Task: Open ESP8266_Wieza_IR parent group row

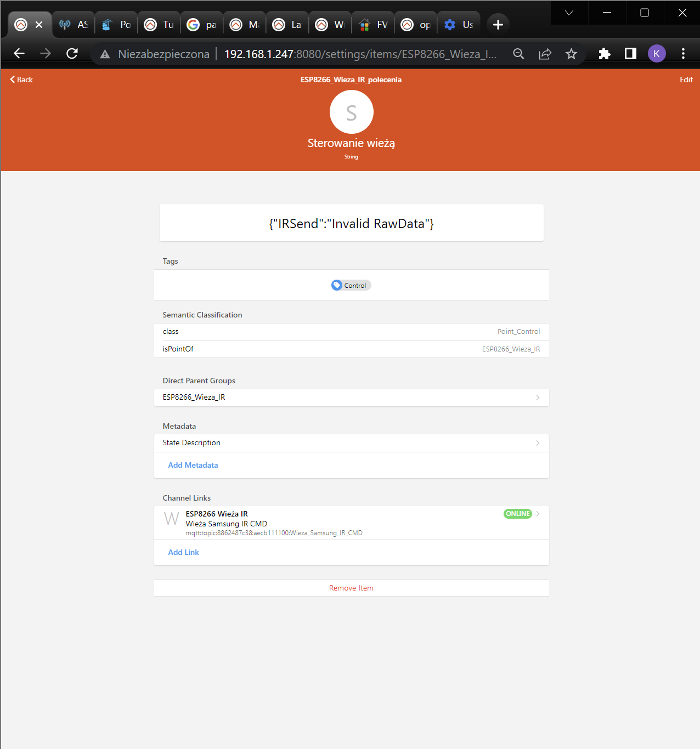Action: (351, 398)
